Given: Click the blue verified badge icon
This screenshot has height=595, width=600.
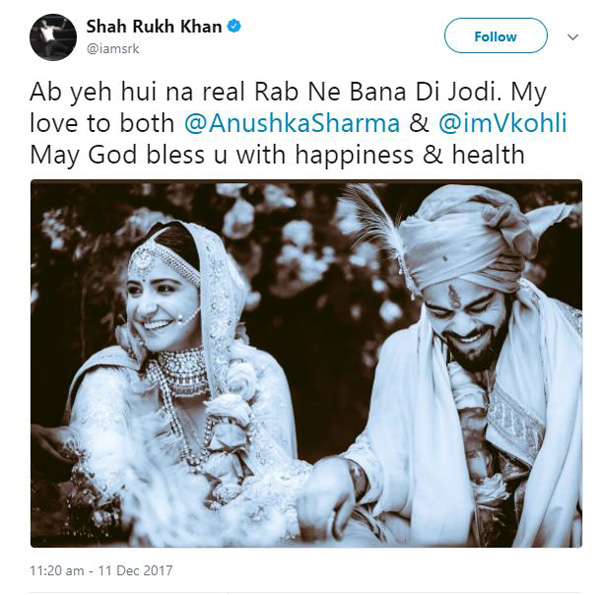Looking at the screenshot, I should (x=234, y=26).
